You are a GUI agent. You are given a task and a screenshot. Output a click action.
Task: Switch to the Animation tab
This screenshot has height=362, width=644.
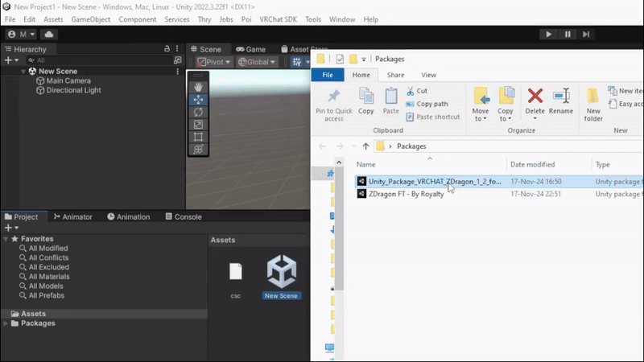click(x=129, y=216)
